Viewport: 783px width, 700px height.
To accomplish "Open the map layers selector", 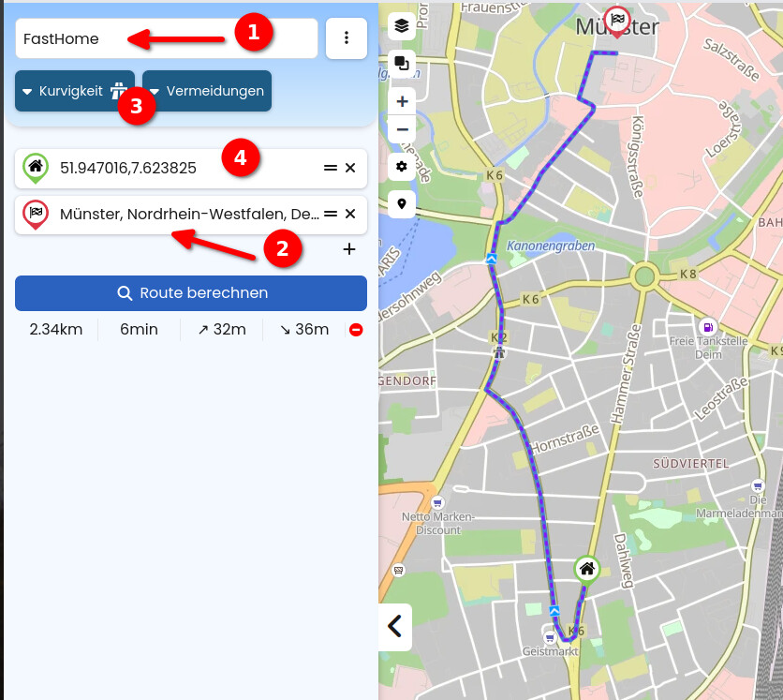I will (402, 26).
